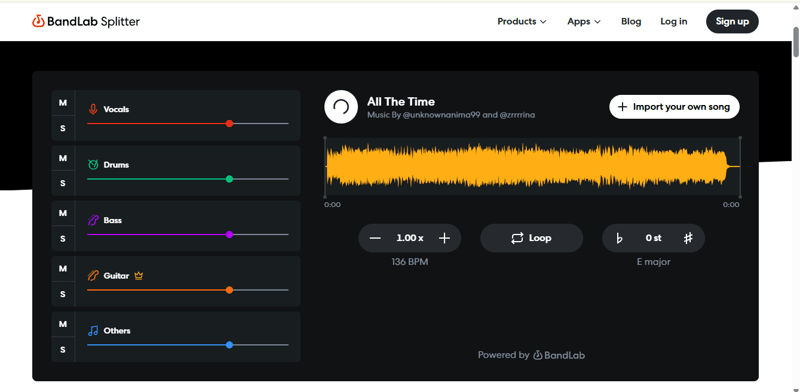800x392 pixels.
Task: Click Import your own song
Action: [x=674, y=107]
